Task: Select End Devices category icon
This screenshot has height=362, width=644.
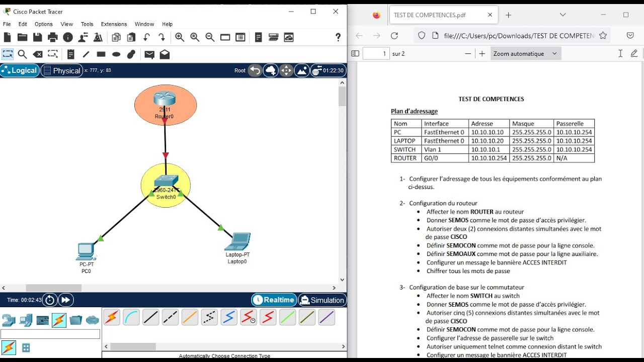Action: 26,320
